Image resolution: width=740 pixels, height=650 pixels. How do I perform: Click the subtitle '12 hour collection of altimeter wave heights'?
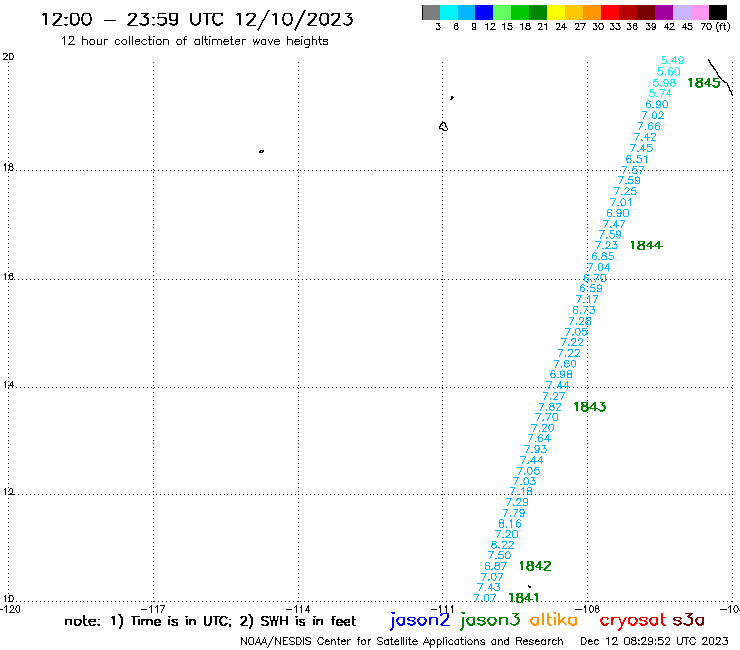(194, 41)
